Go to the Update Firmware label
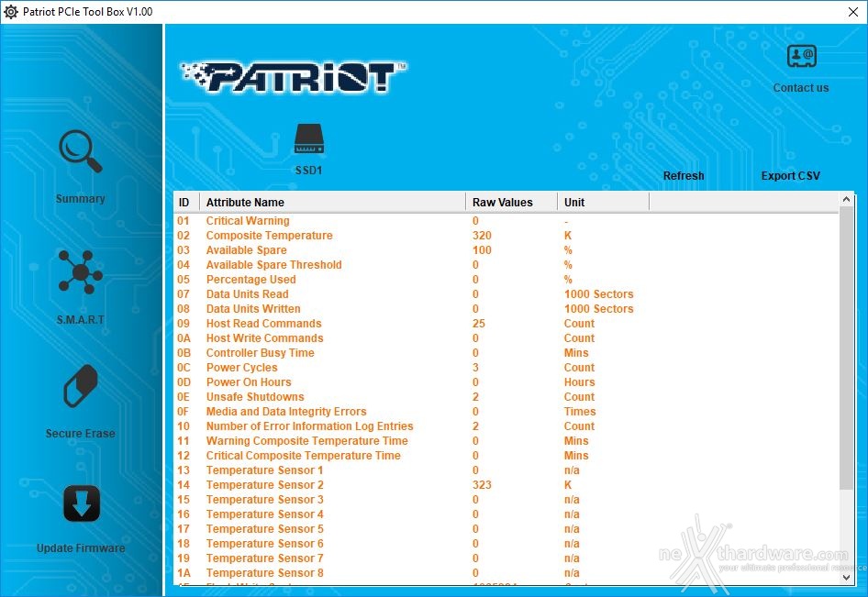This screenshot has height=597, width=868. [x=81, y=547]
